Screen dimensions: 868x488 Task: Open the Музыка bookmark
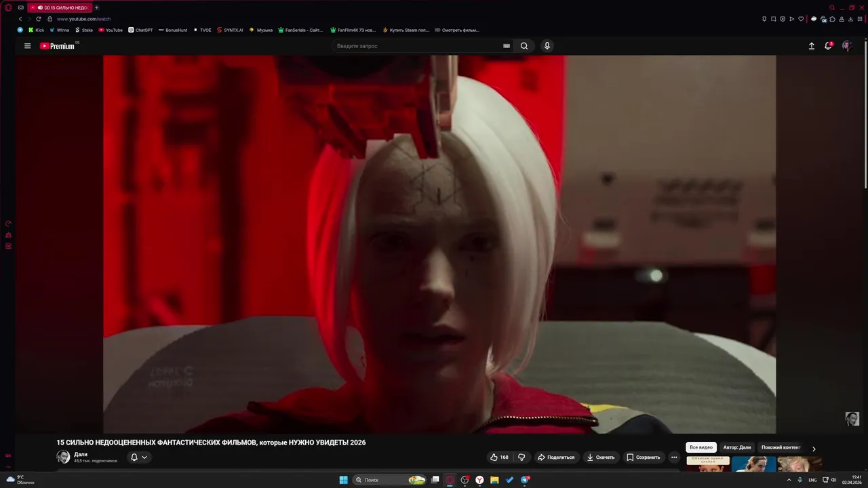point(260,30)
